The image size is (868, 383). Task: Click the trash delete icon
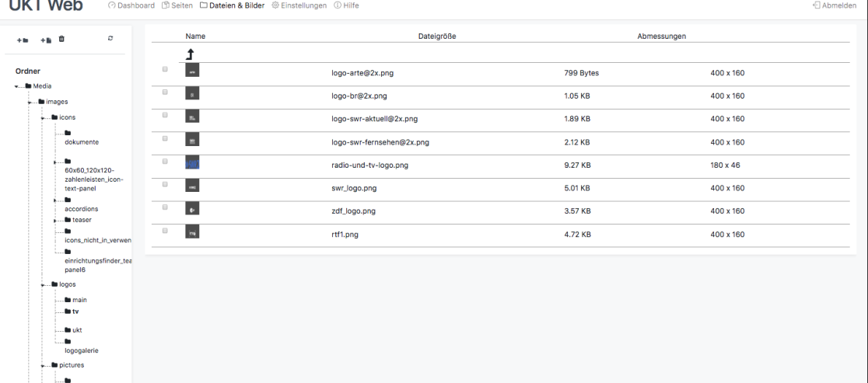[61, 40]
